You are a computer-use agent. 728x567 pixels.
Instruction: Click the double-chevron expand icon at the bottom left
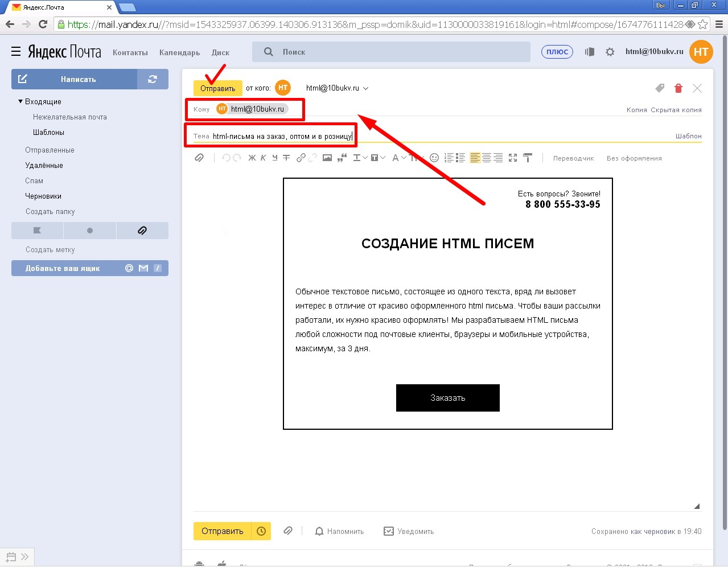point(24,557)
